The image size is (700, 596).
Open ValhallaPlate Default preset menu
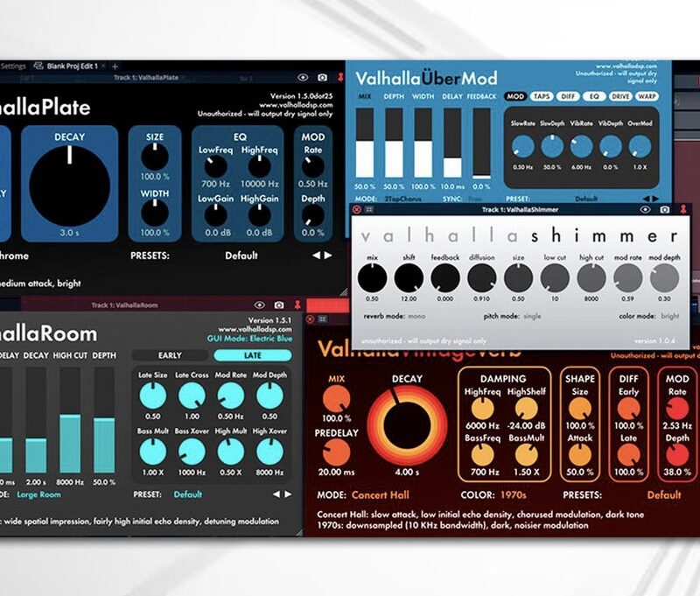241,256
